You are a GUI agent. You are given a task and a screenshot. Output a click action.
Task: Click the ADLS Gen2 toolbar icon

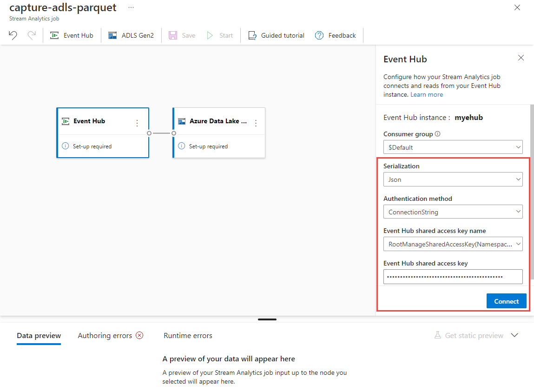(x=112, y=35)
